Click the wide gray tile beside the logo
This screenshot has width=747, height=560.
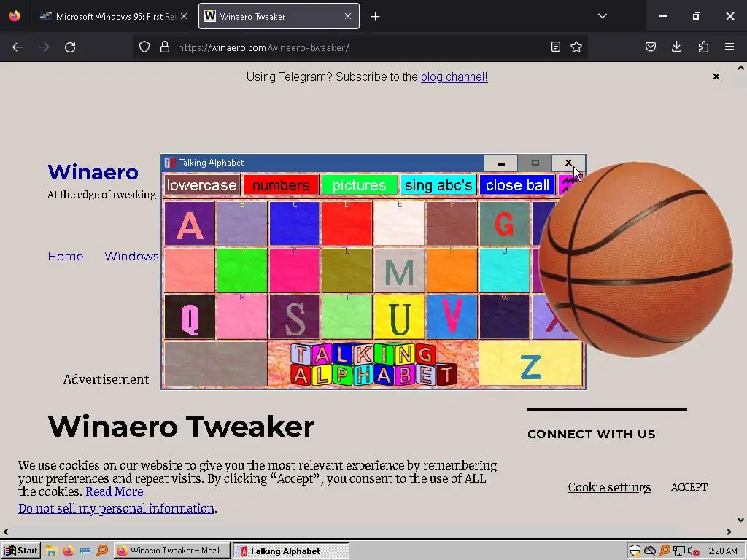pyautogui.click(x=216, y=364)
